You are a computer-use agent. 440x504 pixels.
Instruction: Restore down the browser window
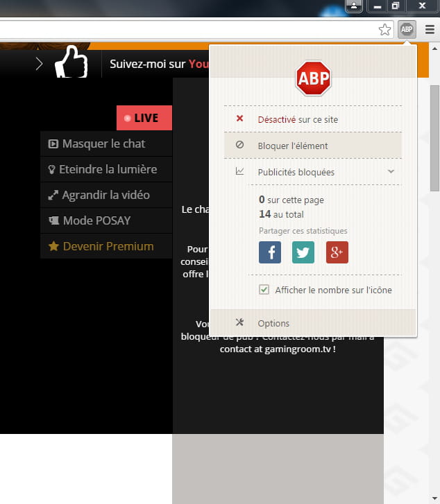396,6
